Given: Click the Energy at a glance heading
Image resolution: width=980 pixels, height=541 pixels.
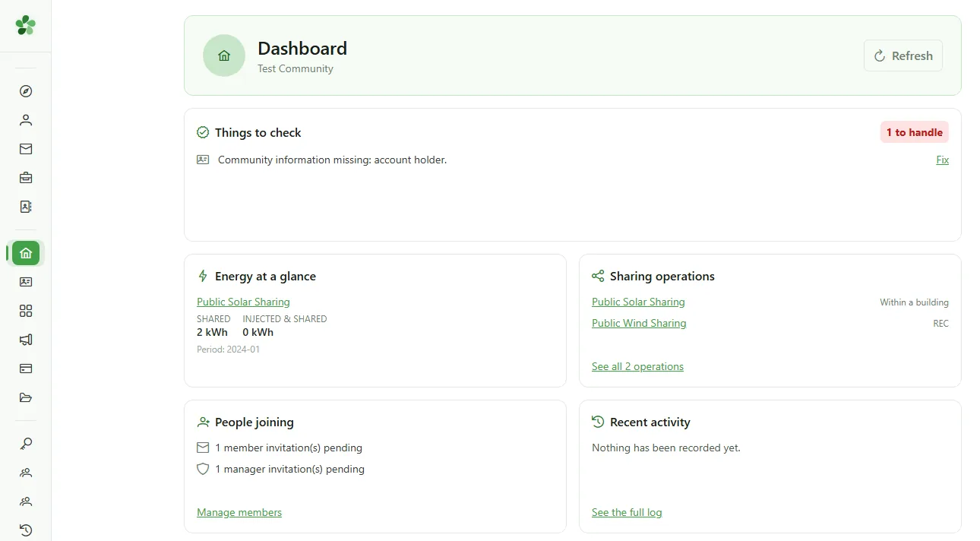Looking at the screenshot, I should click(265, 276).
